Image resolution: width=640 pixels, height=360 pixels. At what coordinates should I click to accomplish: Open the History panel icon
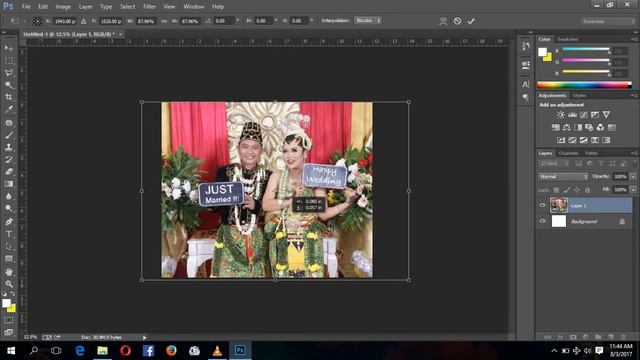tap(525, 46)
